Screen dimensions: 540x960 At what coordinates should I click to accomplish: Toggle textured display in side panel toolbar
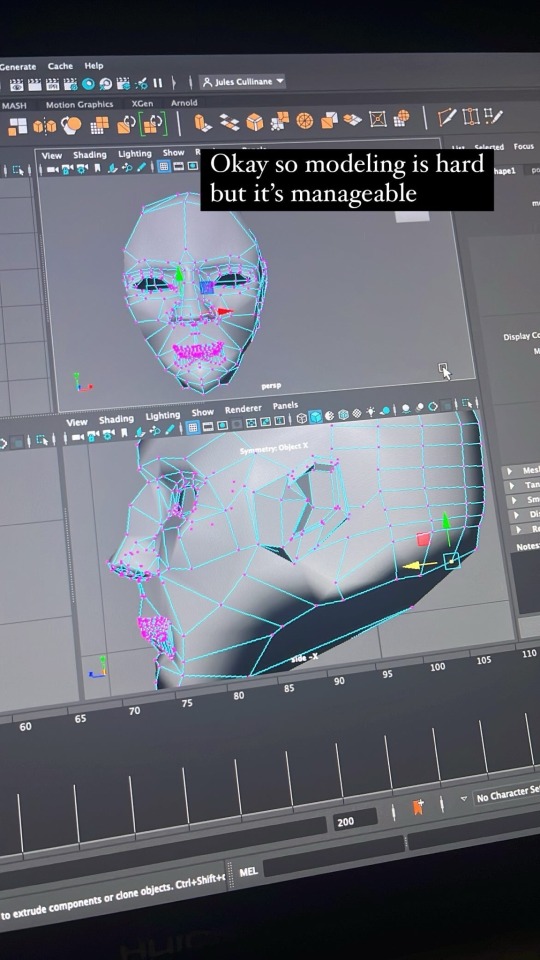357,413
